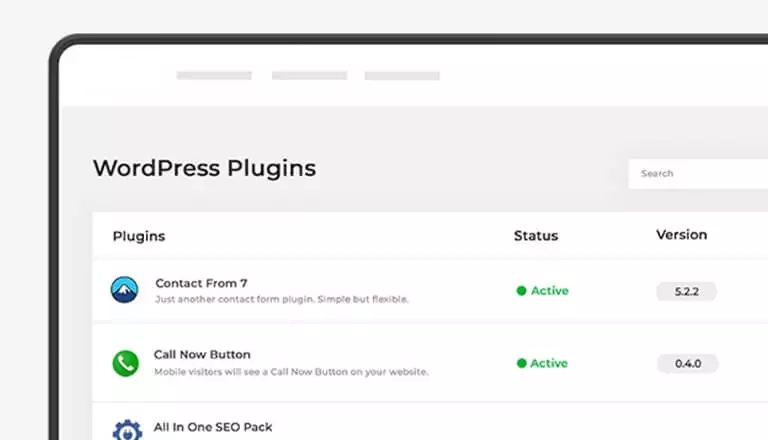Focus the Search input field

point(698,173)
